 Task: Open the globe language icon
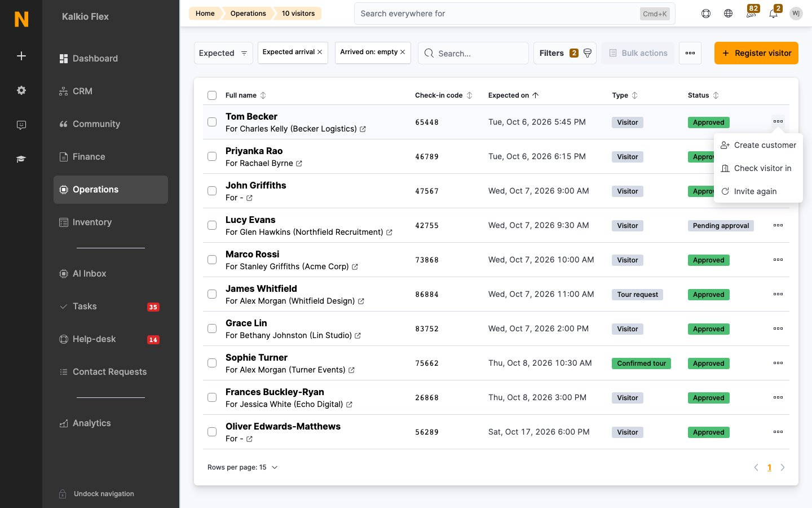729,14
